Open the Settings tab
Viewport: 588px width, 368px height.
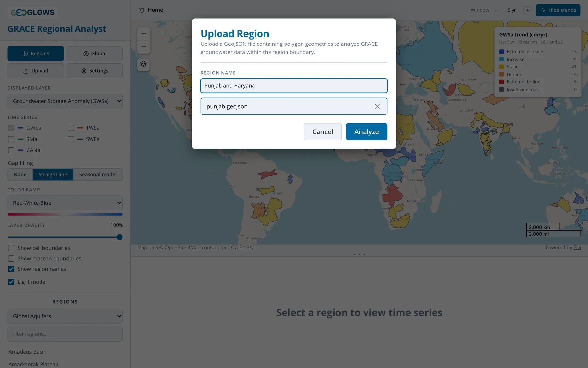(95, 71)
